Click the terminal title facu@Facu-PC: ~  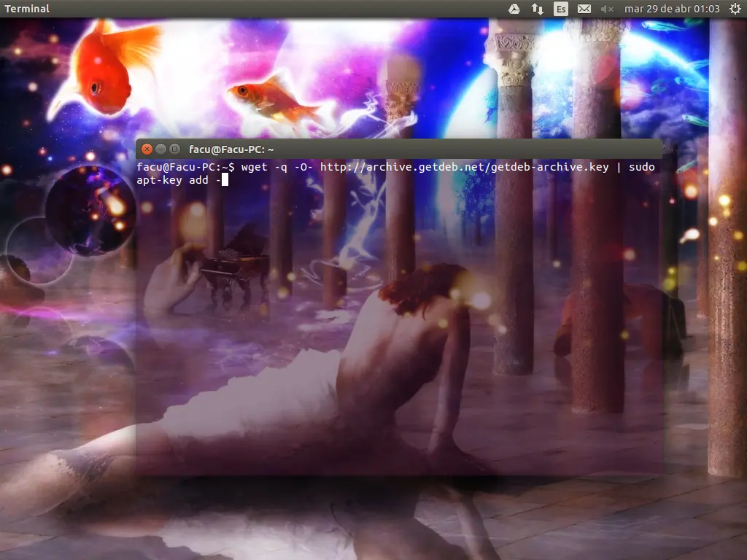click(231, 149)
